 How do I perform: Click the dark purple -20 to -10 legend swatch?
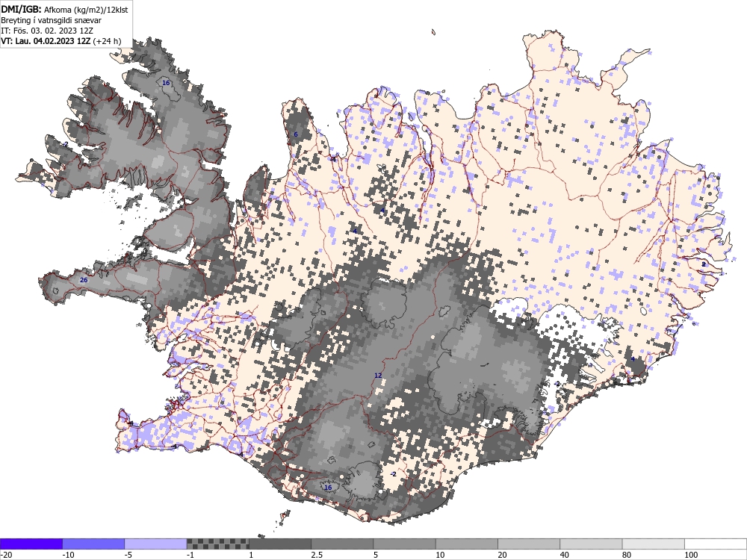(31, 544)
